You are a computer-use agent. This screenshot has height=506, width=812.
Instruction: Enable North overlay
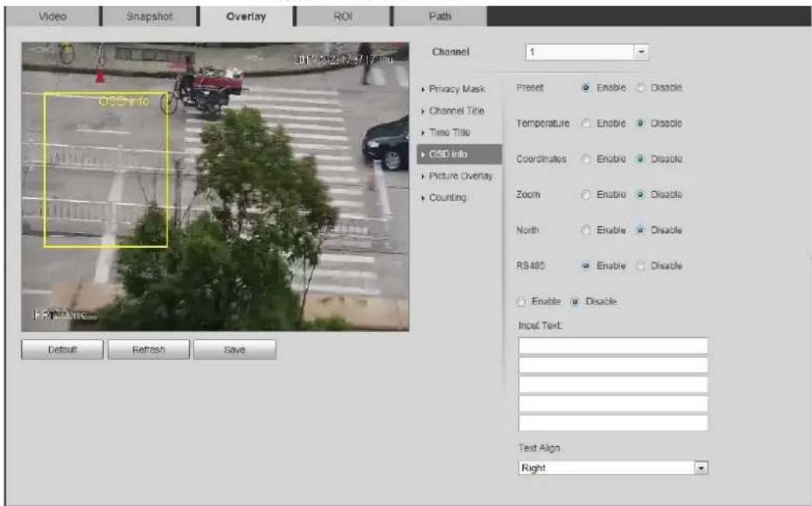(x=586, y=230)
